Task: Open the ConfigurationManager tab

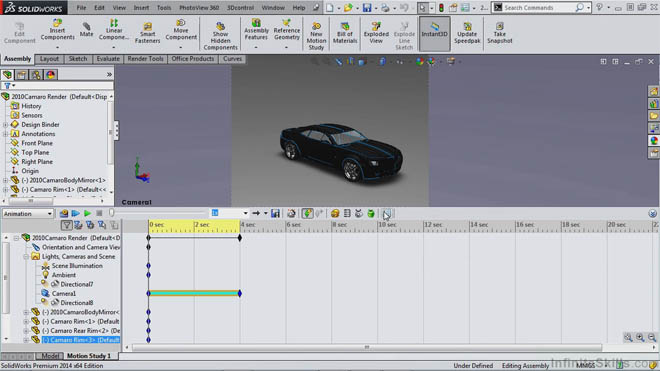Action: tap(36, 75)
